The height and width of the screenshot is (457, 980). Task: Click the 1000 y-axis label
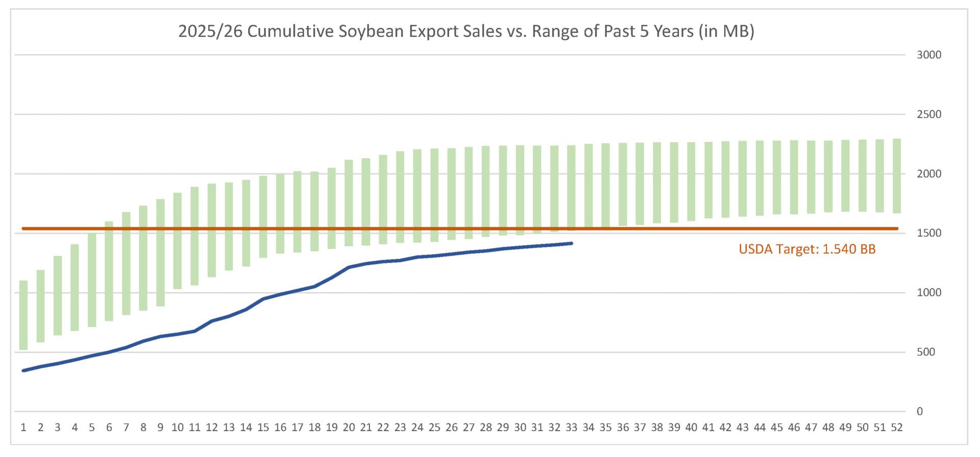tap(928, 292)
